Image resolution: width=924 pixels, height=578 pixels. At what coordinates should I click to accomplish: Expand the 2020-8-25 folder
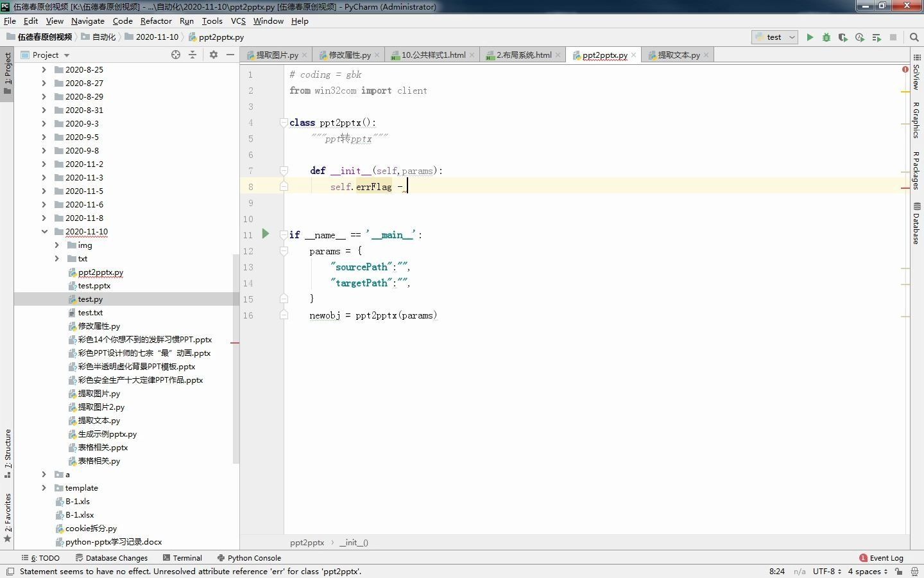pyautogui.click(x=44, y=69)
